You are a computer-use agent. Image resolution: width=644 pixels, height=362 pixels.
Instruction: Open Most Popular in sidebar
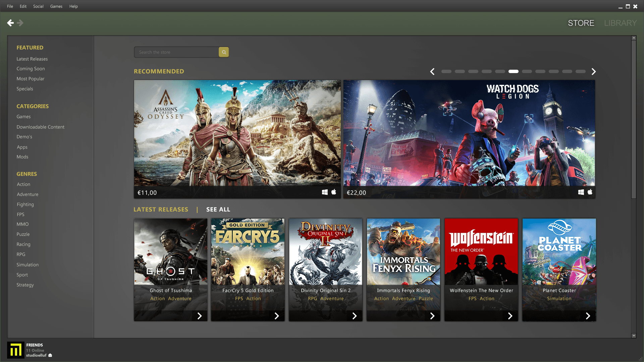pos(31,79)
